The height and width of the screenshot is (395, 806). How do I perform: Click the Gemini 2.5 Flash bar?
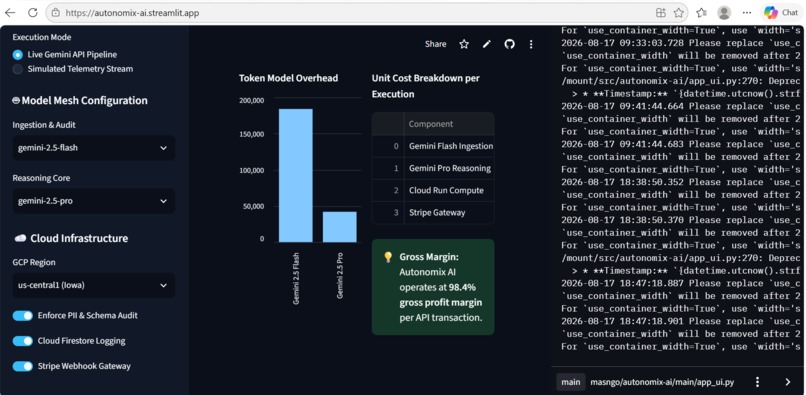click(296, 175)
